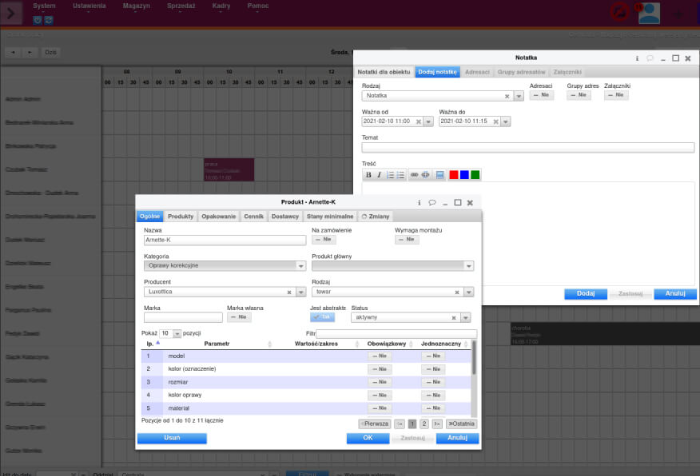This screenshot has width=700, height=476.
Task: Insert a link via the chain icon
Action: click(x=413, y=175)
